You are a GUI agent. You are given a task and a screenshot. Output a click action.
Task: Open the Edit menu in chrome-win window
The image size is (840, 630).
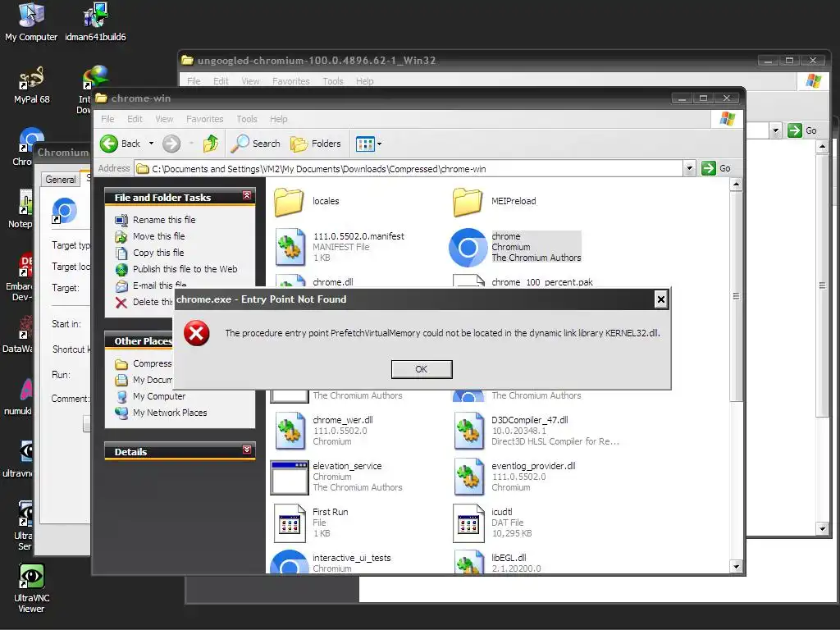point(135,119)
